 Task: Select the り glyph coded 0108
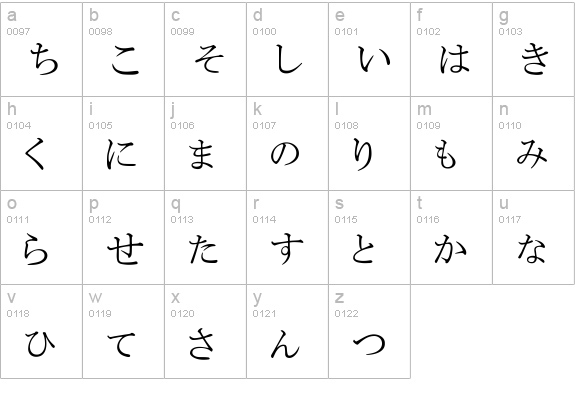(x=363, y=154)
